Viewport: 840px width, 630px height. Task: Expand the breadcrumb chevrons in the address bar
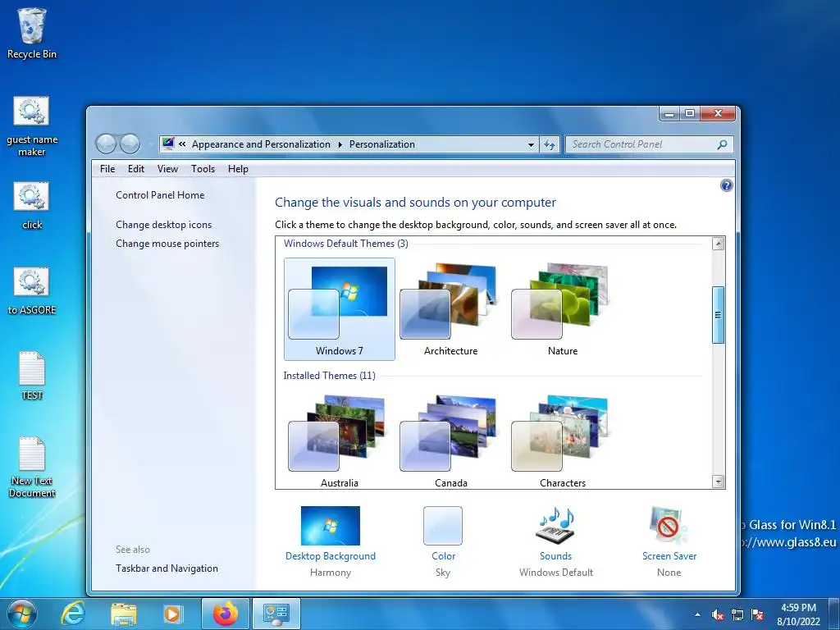[x=182, y=144]
